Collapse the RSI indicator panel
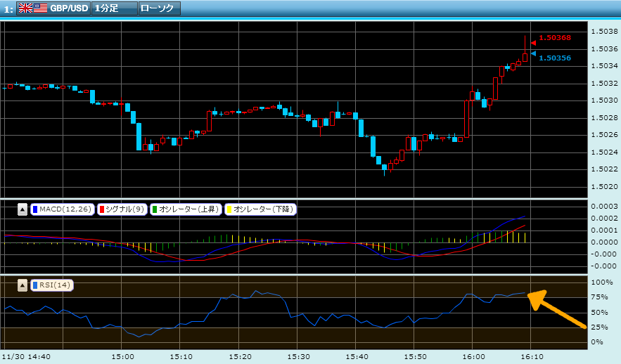 pos(23,285)
